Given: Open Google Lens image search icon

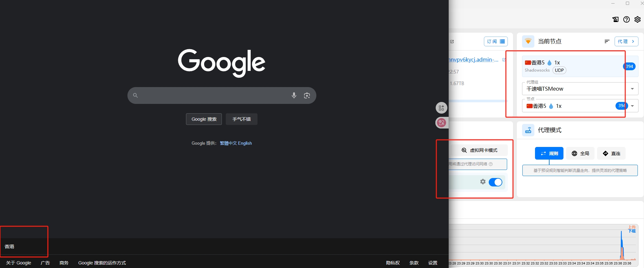Looking at the screenshot, I should pyautogui.click(x=307, y=95).
